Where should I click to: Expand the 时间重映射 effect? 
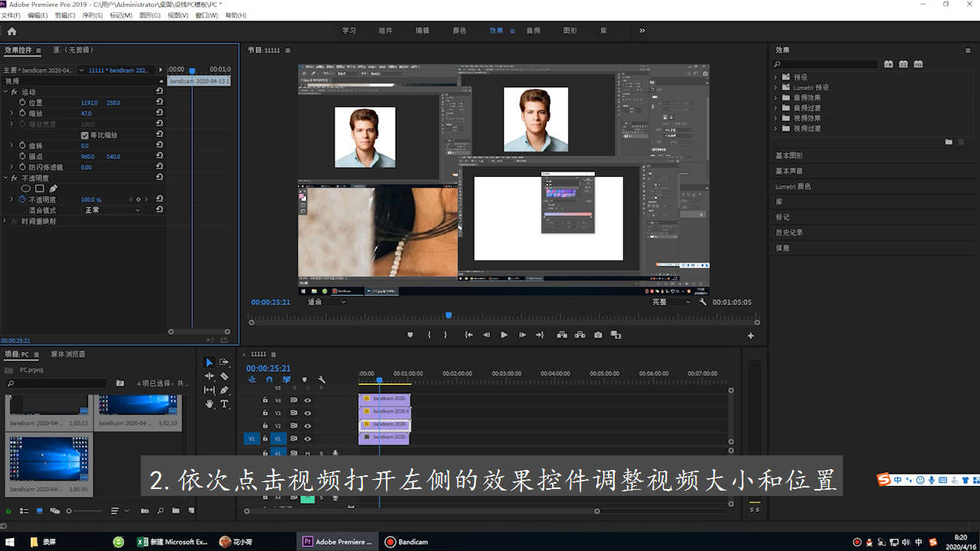5,220
